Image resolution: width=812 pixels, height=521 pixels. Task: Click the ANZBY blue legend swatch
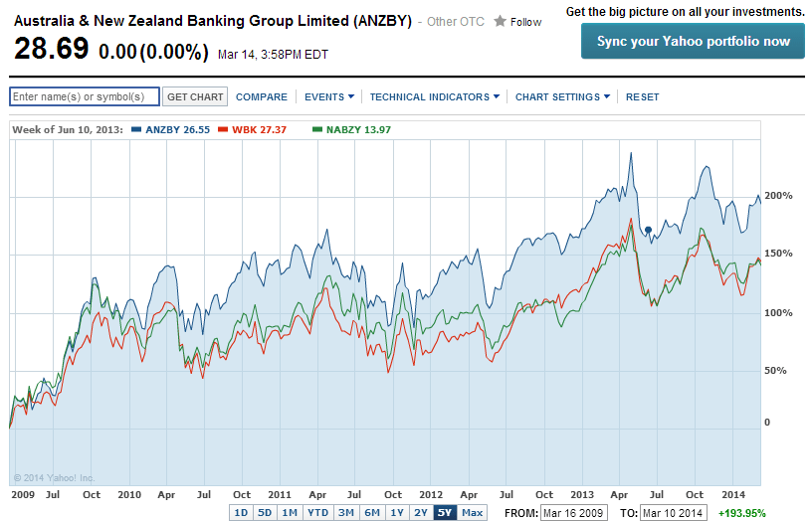(x=136, y=130)
